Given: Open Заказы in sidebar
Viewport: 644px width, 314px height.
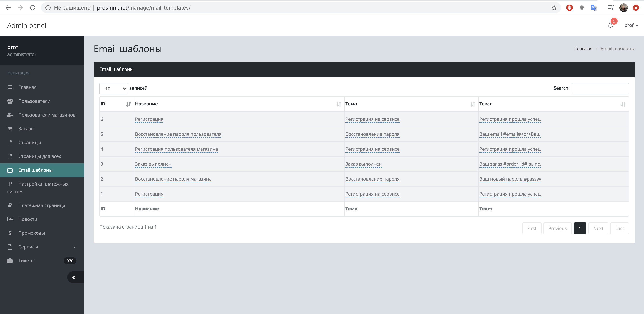Looking at the screenshot, I should click(x=42, y=129).
